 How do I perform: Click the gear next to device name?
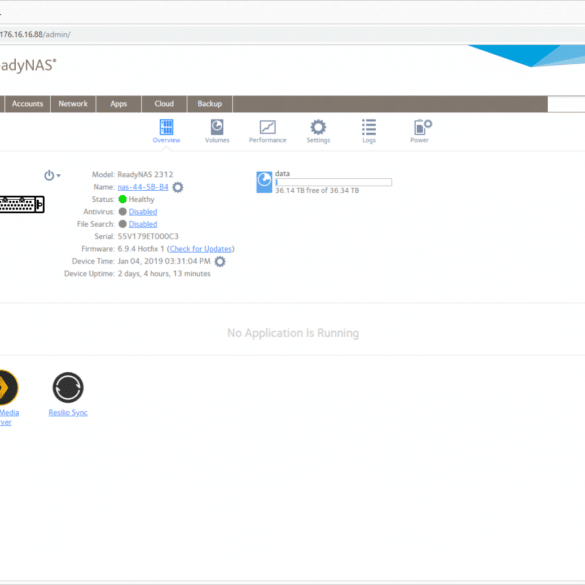pos(178,187)
